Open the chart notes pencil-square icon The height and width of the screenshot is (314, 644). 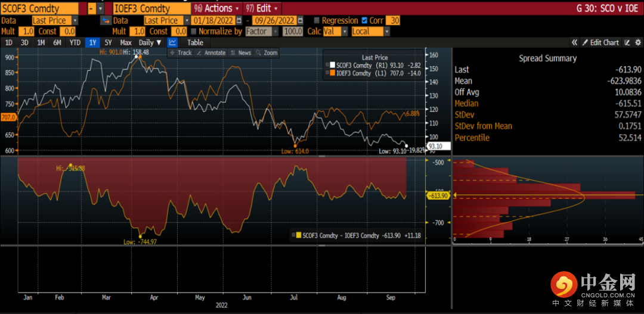627,42
